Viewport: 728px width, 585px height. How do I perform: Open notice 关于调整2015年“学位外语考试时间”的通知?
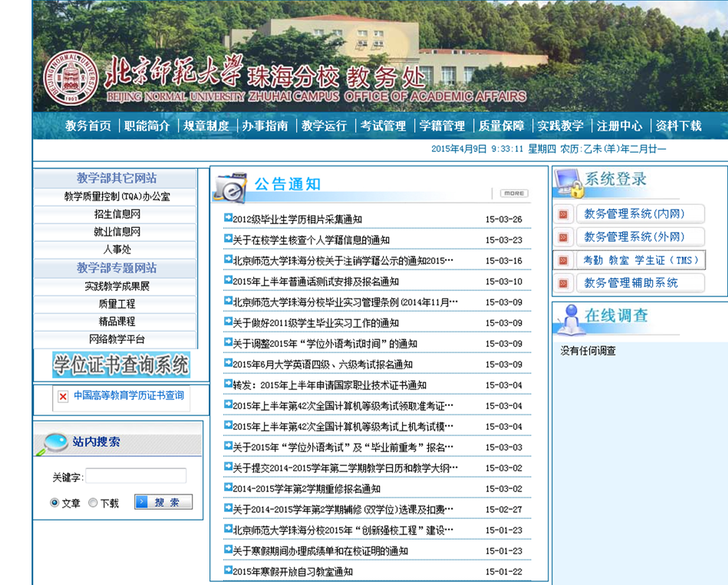325,344
